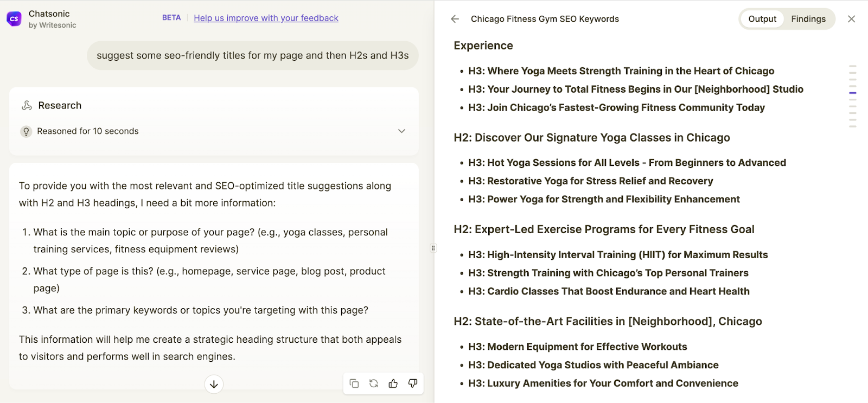The image size is (868, 403).
Task: Give the response a thumbs up
Action: (x=393, y=383)
